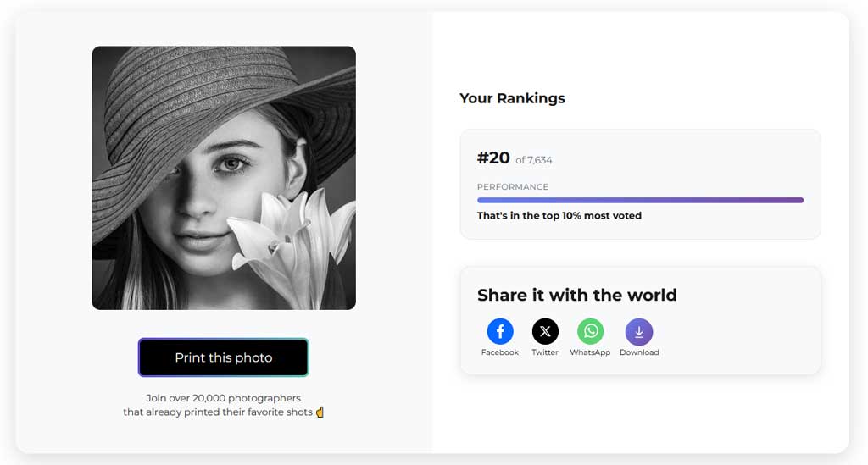
Task: Click the 'of 7,634' total count
Action: pos(534,160)
